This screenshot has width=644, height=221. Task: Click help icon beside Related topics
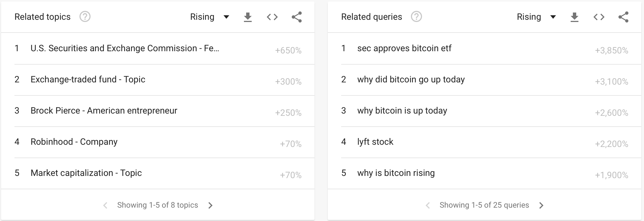pyautogui.click(x=85, y=17)
